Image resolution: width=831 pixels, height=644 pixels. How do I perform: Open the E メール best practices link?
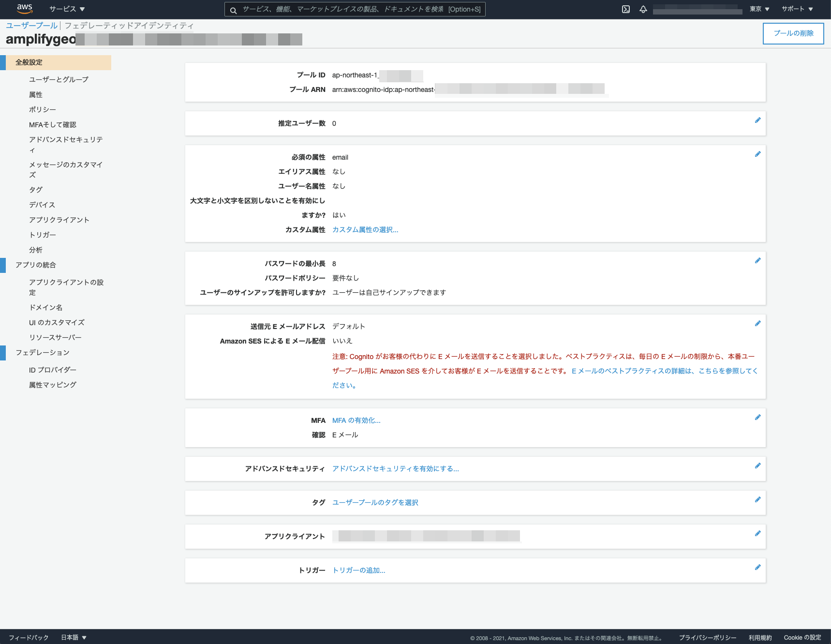coord(665,371)
